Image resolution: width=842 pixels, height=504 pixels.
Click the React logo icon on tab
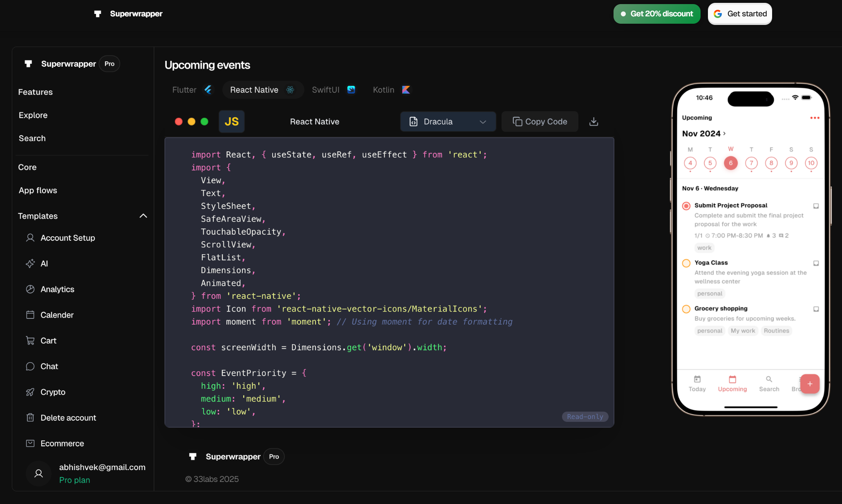tap(290, 90)
